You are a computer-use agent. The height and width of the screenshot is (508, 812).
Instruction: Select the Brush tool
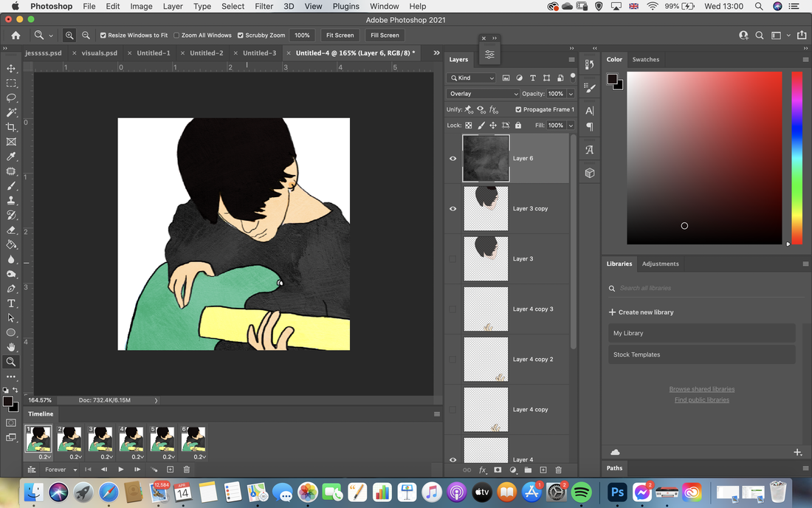pos(11,186)
